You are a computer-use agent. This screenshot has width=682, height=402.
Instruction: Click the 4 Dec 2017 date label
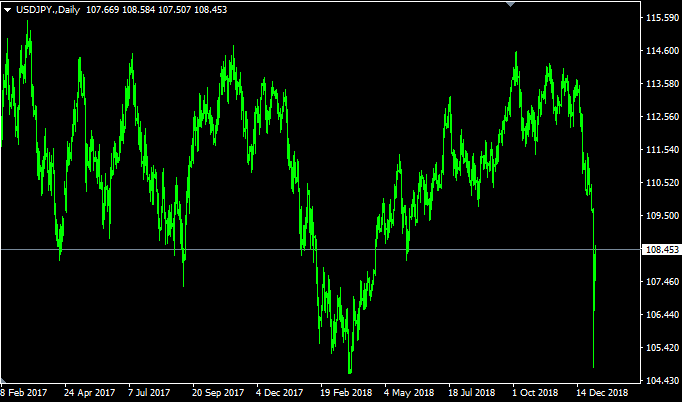[280, 393]
